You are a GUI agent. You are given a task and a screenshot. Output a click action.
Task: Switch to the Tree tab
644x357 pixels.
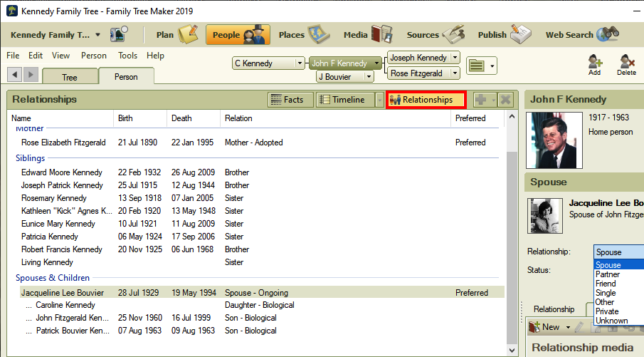click(x=70, y=77)
